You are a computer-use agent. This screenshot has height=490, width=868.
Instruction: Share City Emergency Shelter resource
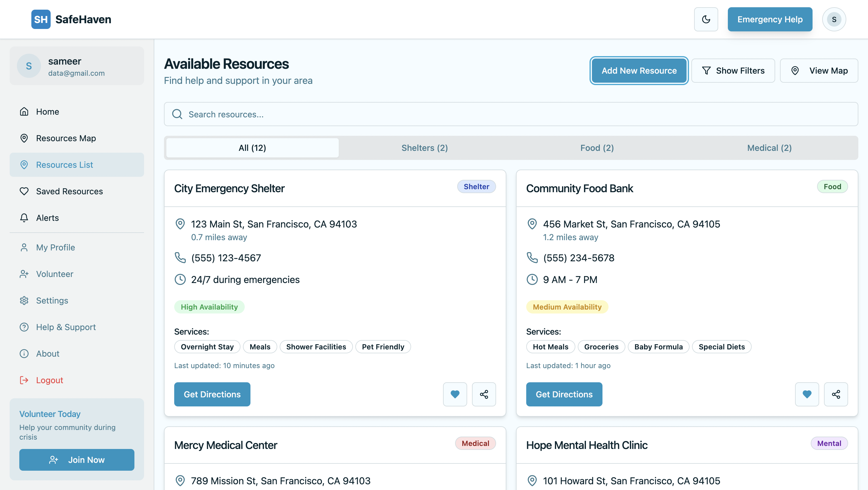tap(484, 394)
